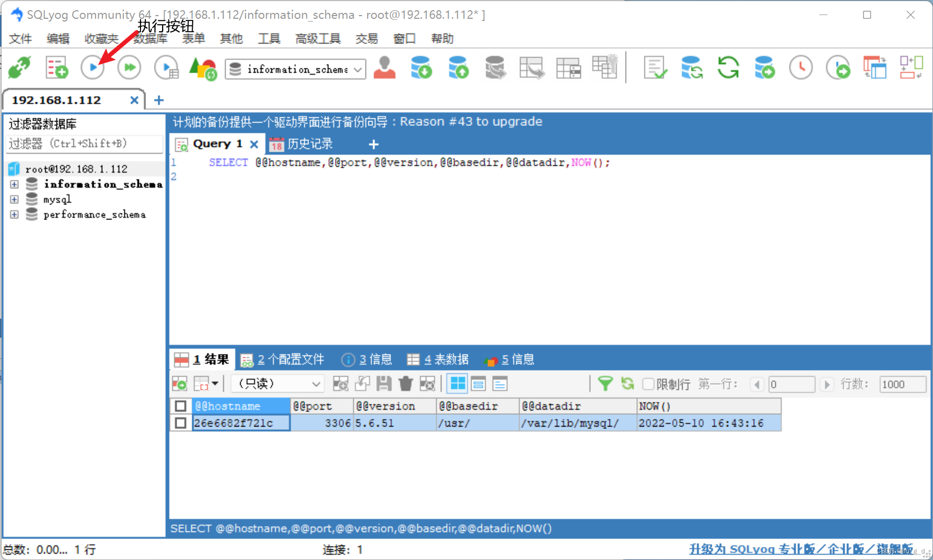Add a new connection tab plus
Viewport: 933px width, 560px height.
[159, 100]
